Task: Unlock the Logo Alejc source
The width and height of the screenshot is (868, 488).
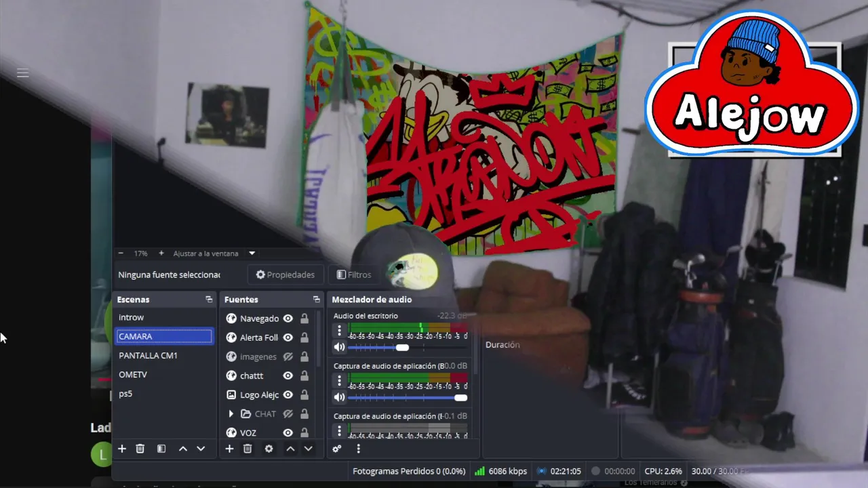Action: click(x=304, y=394)
